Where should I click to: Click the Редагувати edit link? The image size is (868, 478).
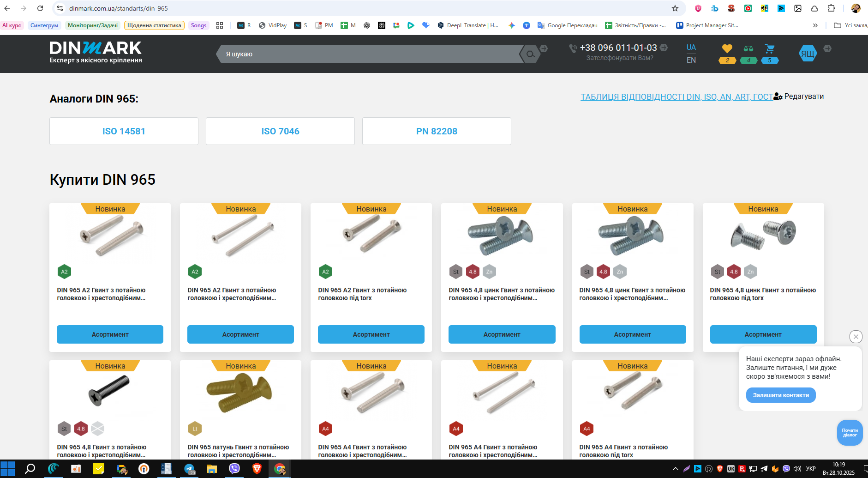coord(804,96)
